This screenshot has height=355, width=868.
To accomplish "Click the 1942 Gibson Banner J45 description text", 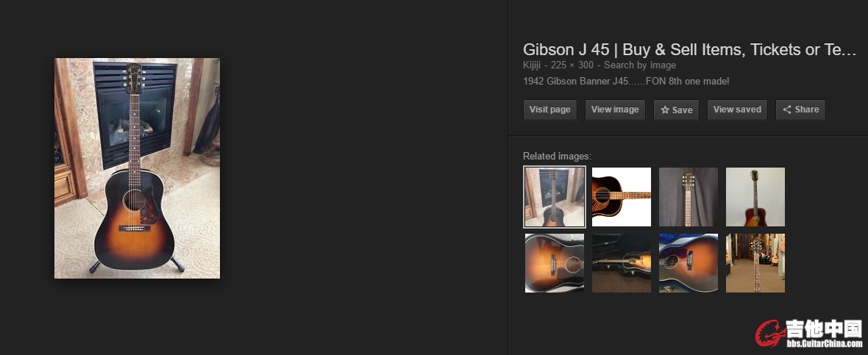I will 626,82.
